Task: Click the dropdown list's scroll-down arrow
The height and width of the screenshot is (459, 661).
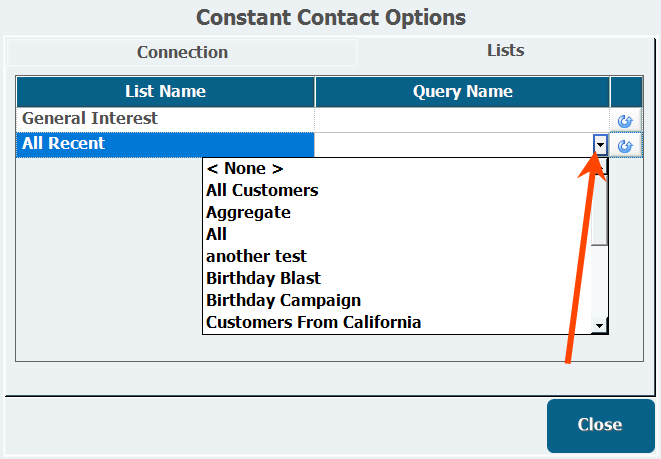Action: pos(600,325)
